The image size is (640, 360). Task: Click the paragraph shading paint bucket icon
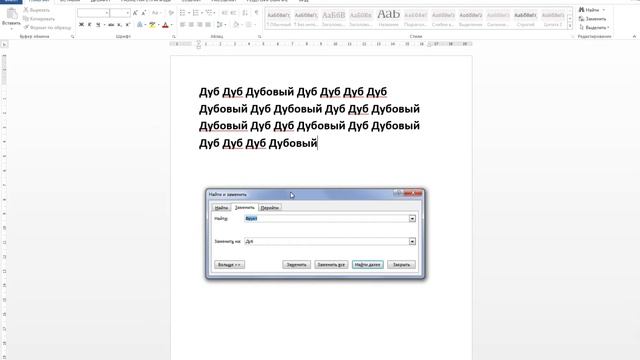(x=236, y=25)
